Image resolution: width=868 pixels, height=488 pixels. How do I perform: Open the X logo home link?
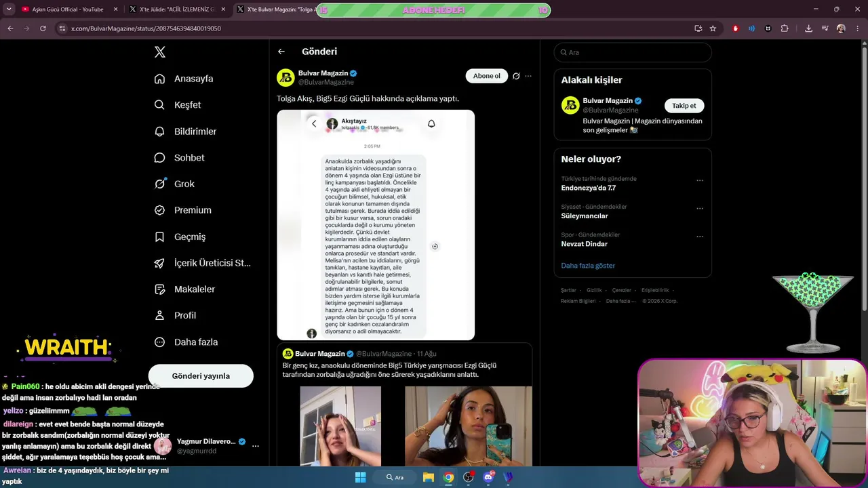[160, 52]
